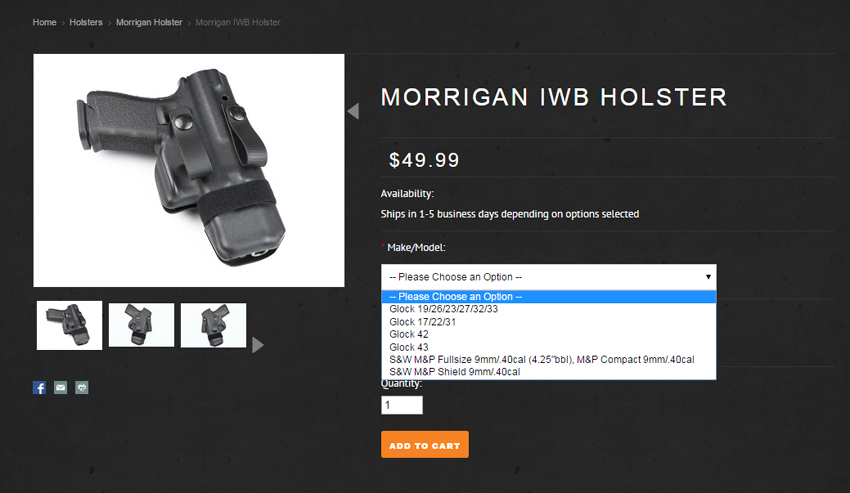This screenshot has width=850, height=493.
Task: Click the left arrow beside the main image
Action: (353, 111)
